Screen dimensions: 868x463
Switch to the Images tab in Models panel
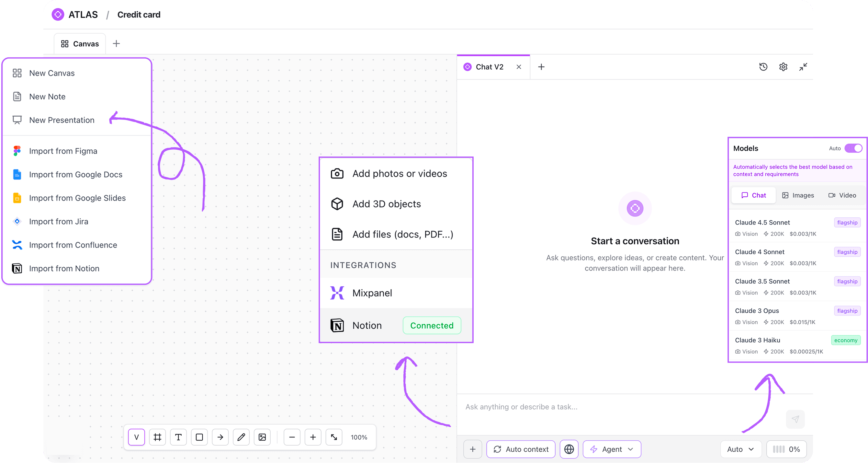click(798, 195)
